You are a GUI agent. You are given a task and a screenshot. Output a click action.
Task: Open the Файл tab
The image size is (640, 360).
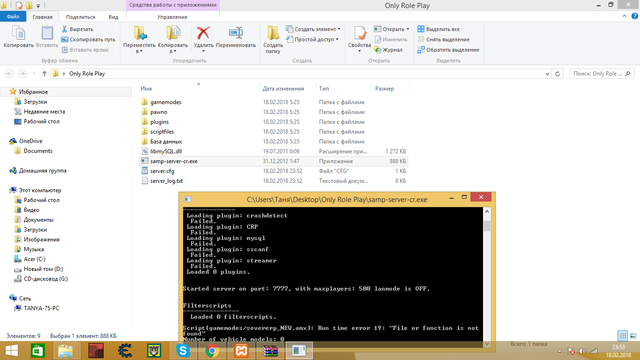pos(13,17)
